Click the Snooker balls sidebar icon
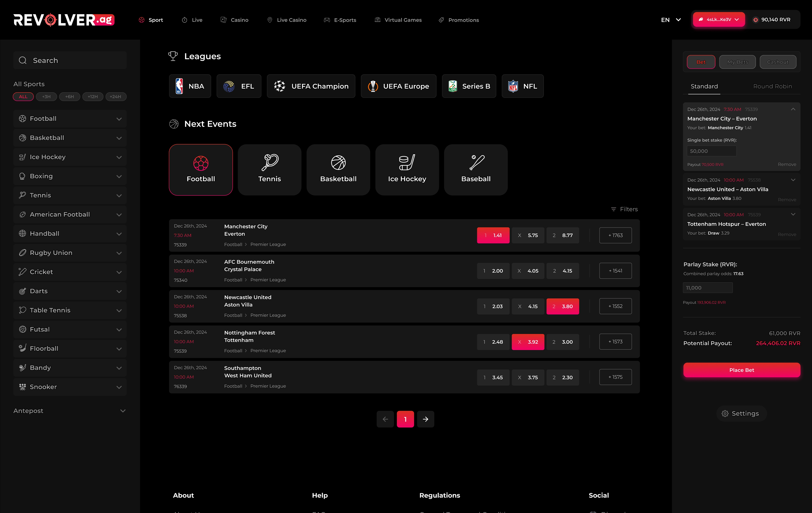This screenshot has width=812, height=513. tap(22, 387)
